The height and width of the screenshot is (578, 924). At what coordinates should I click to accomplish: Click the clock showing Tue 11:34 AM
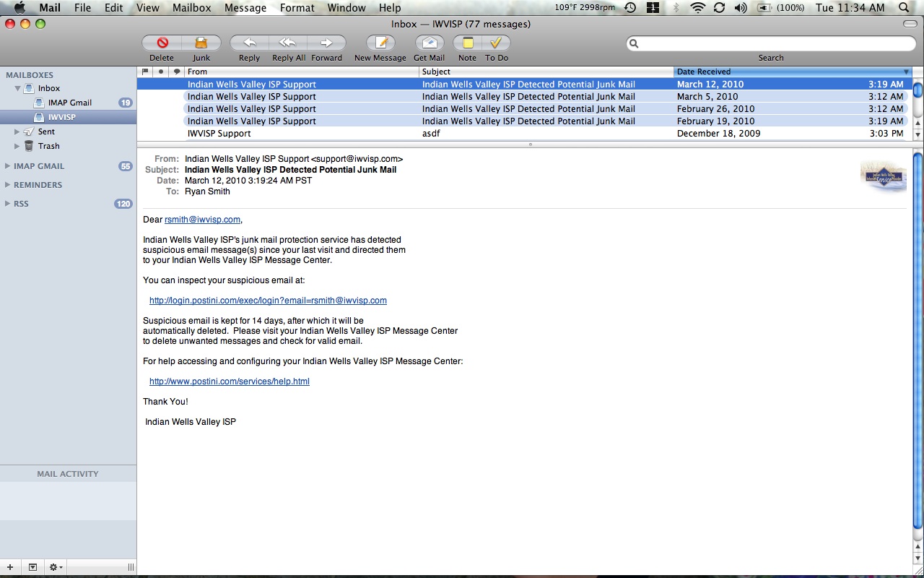(850, 8)
